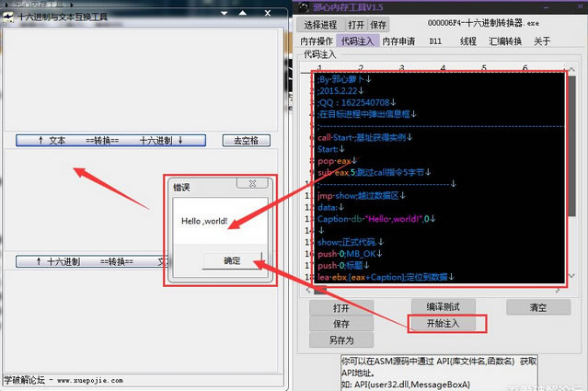Minimize the 十六进制与文本互换工具 window
Viewport: 588px width, 391px height.
[x=225, y=12]
